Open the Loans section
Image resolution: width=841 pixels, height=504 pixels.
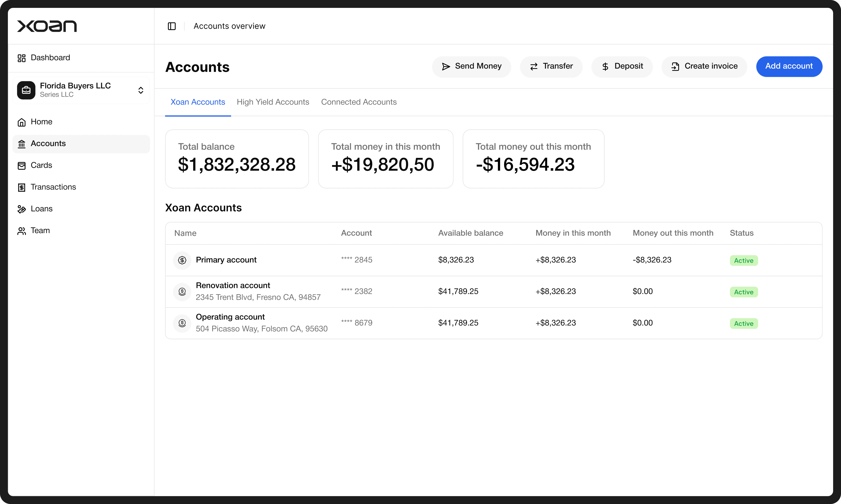coord(41,209)
